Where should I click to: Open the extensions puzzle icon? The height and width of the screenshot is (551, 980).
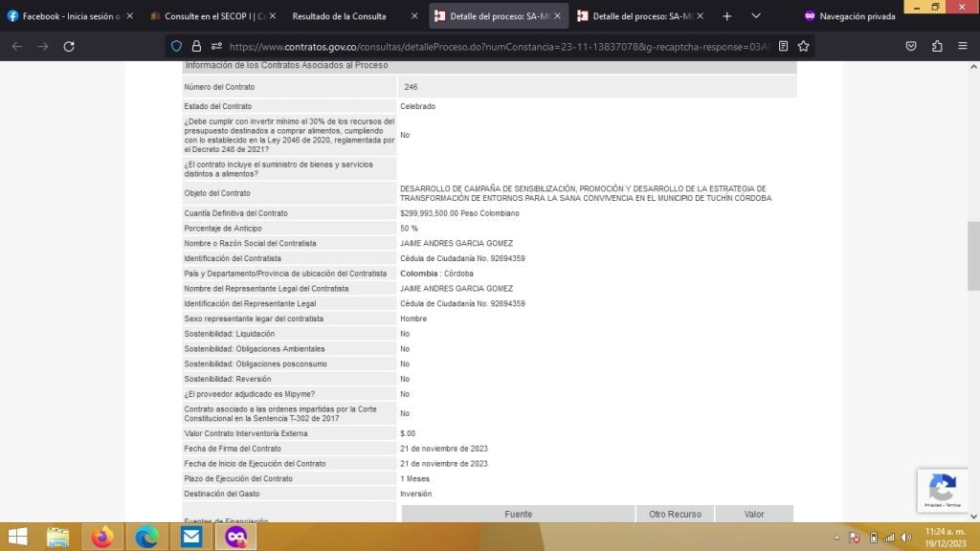(937, 46)
